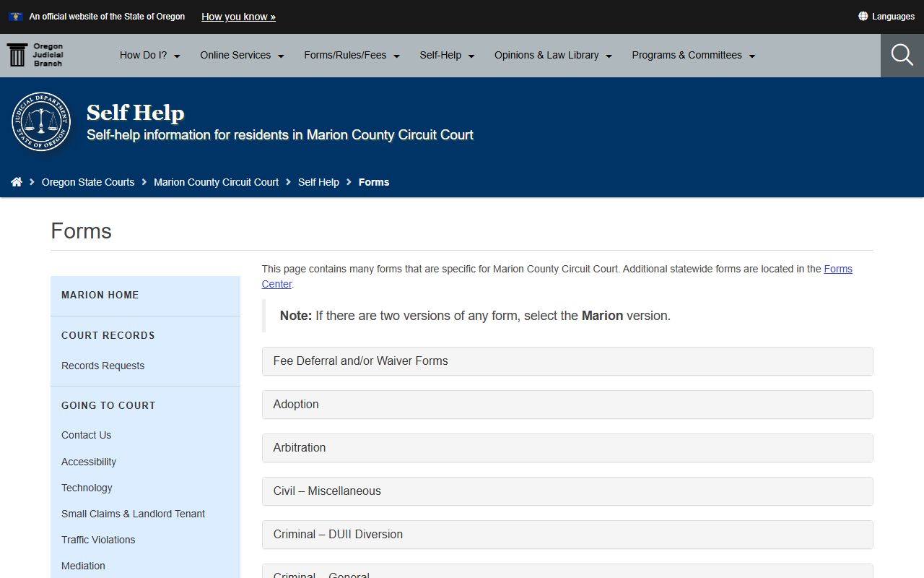Image resolution: width=924 pixels, height=578 pixels.
Task: Expand Criminal – DUII Diversion section
Action: pos(567,535)
